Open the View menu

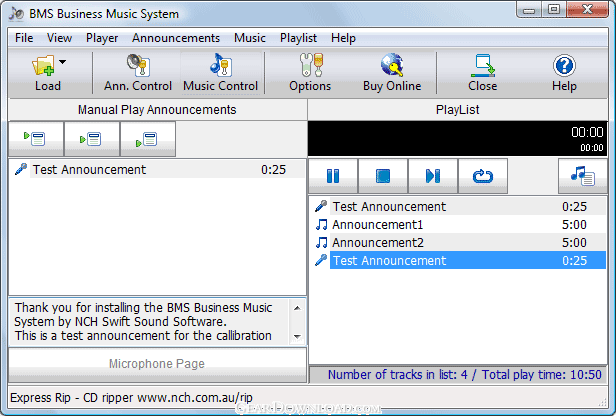tap(59, 38)
